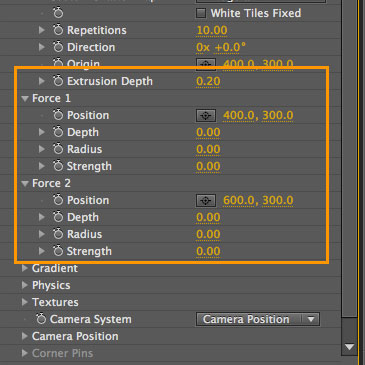Toggle stopwatch for Force 2 Strength
This screenshot has height=365, width=365.
tap(58, 251)
